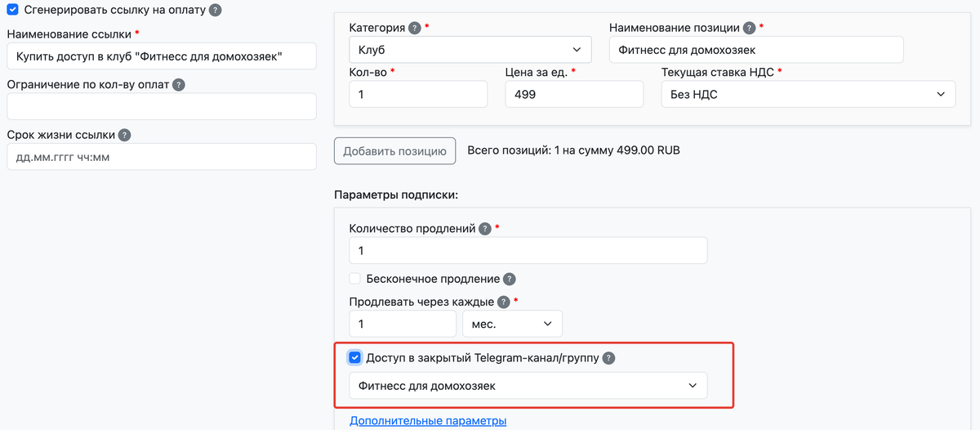Expand 'Текущая ставка НДС' dropdown
This screenshot has height=430, width=980.
coord(808,94)
